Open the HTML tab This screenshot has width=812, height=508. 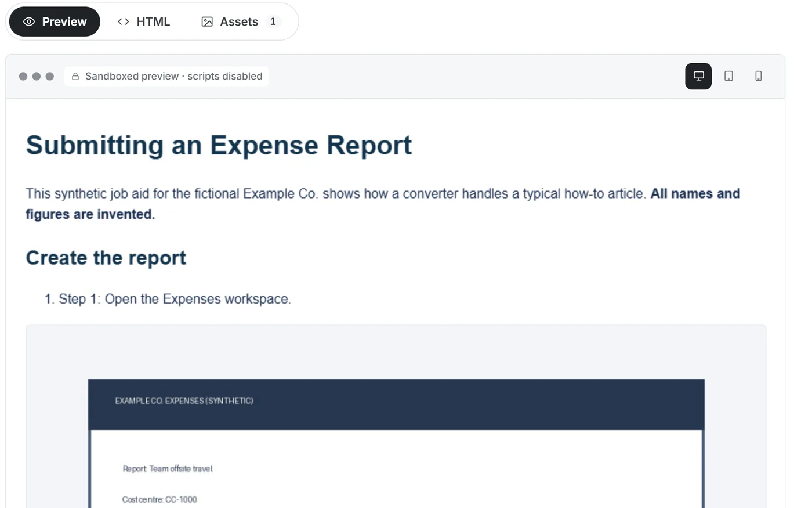click(x=144, y=21)
